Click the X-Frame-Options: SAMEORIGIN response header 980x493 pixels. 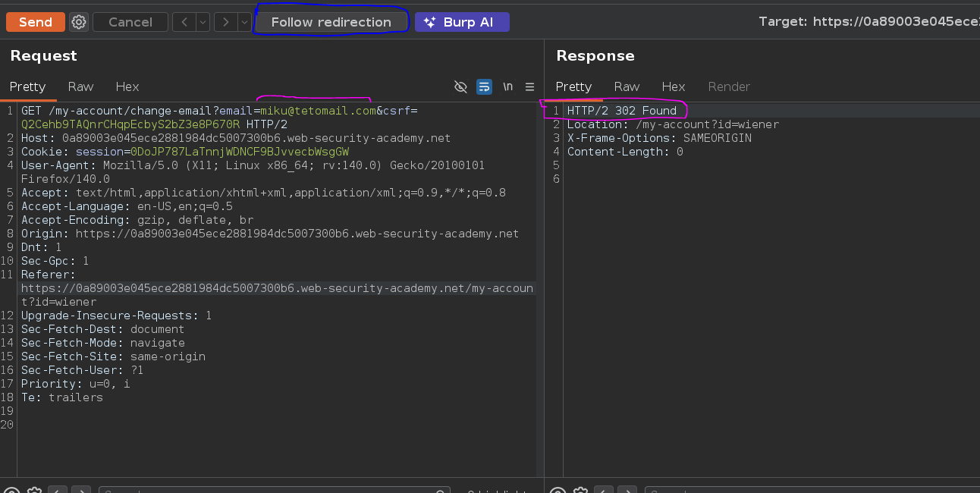659,138
